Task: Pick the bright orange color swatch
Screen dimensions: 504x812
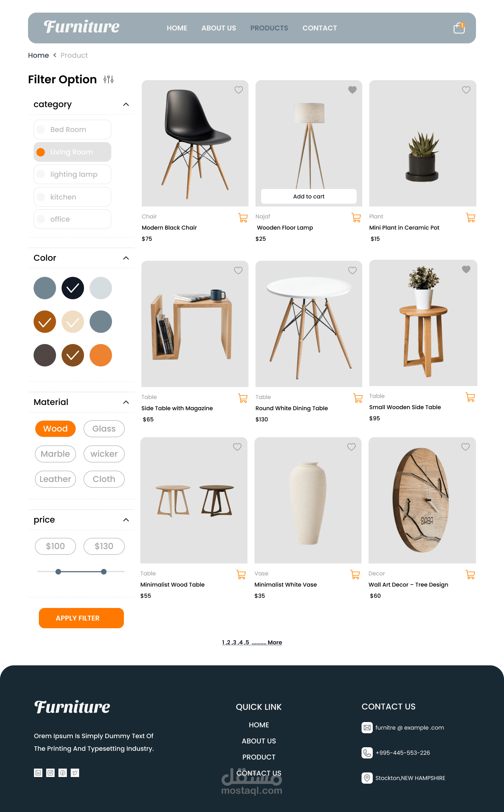Action: tap(101, 355)
